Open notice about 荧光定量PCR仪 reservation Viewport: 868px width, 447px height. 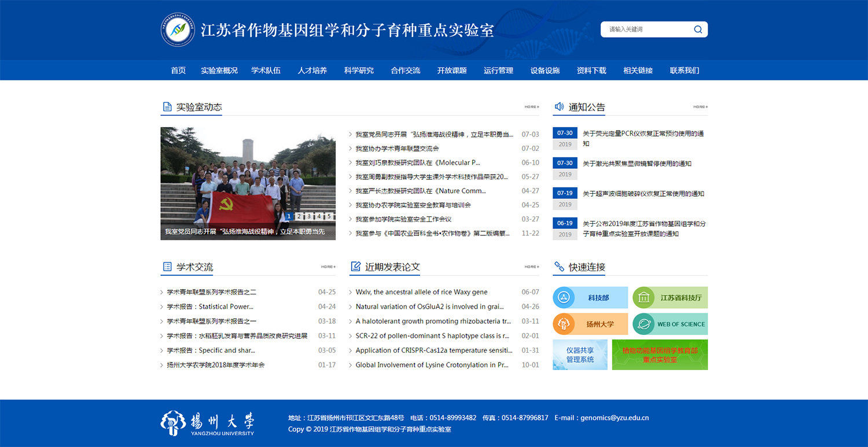coord(643,138)
